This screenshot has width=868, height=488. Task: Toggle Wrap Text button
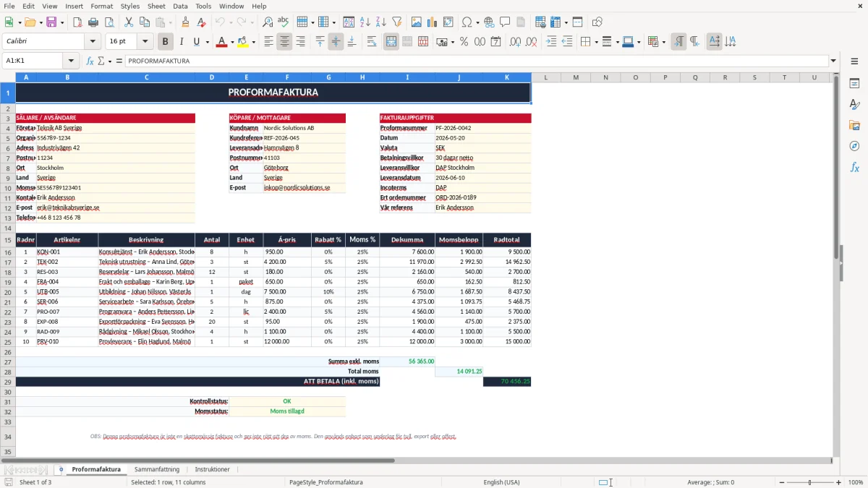click(x=372, y=42)
